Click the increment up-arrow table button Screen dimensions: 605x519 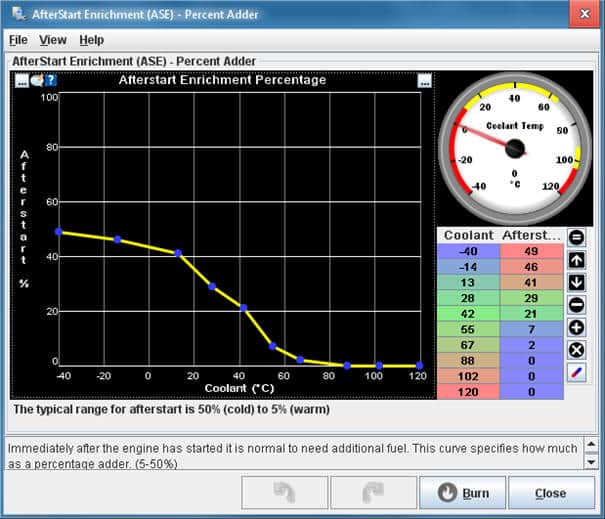click(576, 260)
